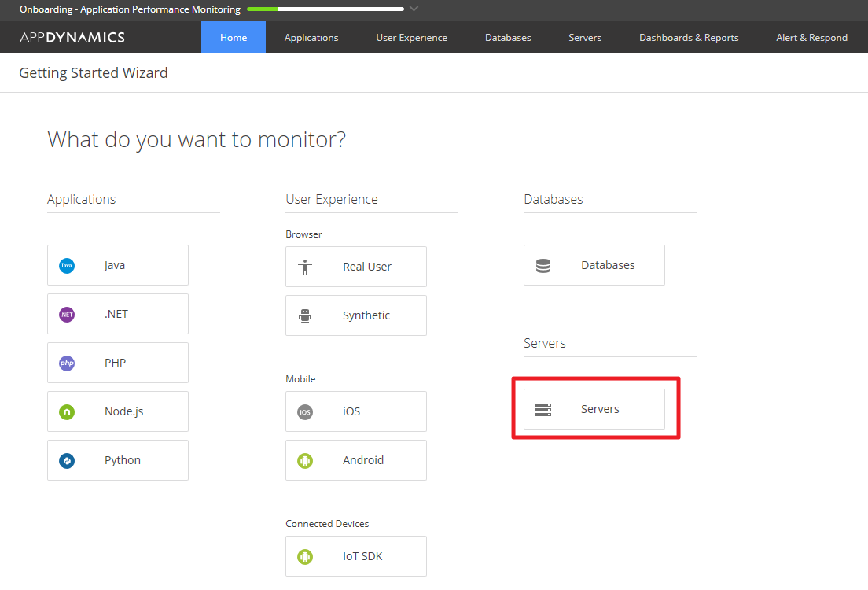Viewport: 868px width, 590px height.
Task: Open Alert & Respond tab
Action: (x=811, y=37)
